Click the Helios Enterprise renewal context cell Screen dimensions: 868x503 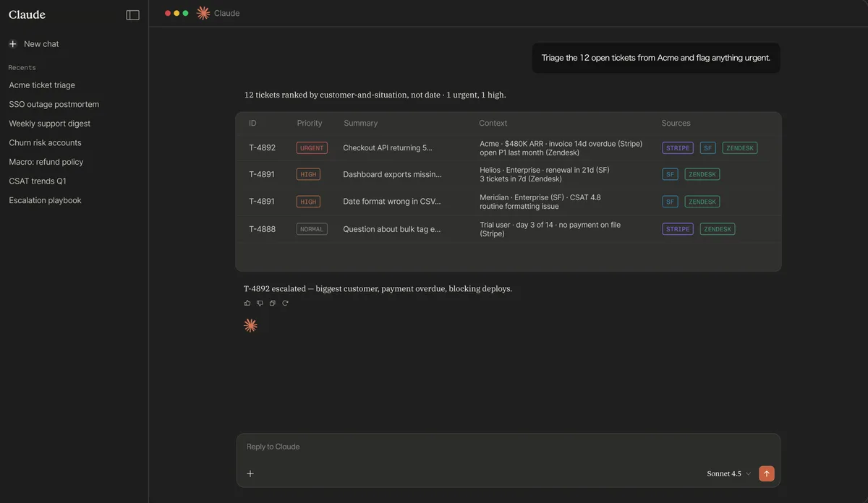click(x=545, y=174)
